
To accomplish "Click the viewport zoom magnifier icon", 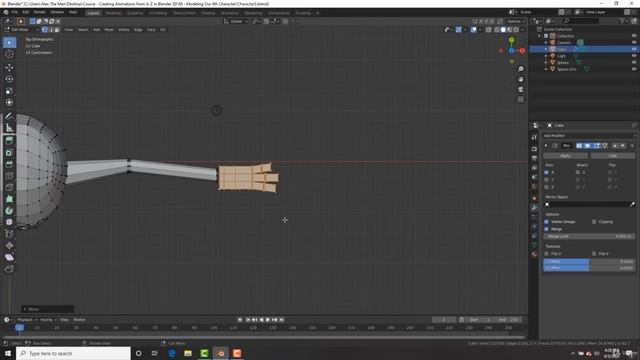I will pyautogui.click(x=521, y=69).
